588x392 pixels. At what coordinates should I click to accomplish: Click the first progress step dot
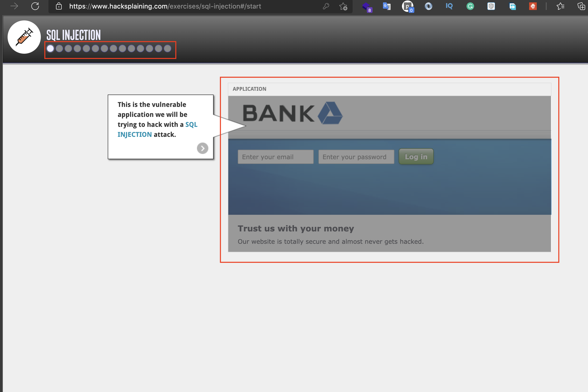[x=51, y=48]
